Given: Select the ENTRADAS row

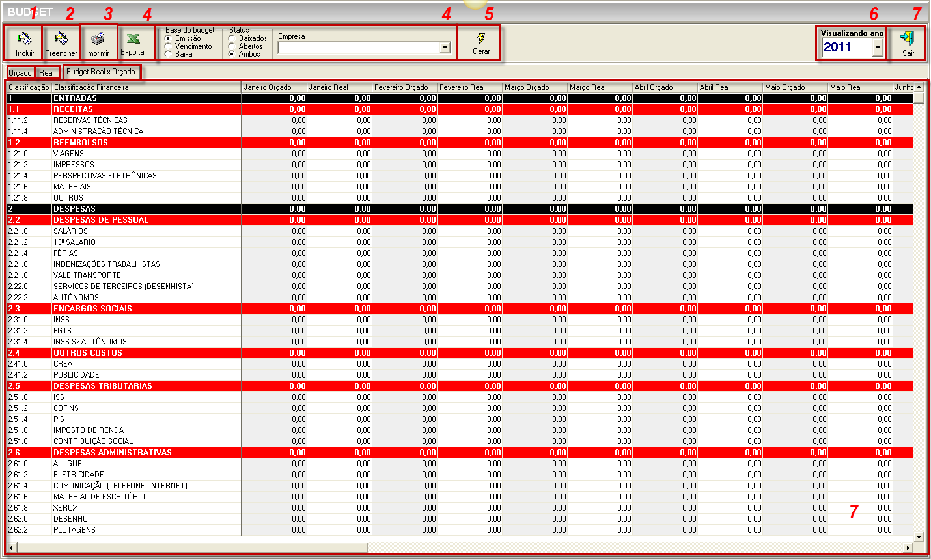Looking at the screenshot, I should point(460,98).
